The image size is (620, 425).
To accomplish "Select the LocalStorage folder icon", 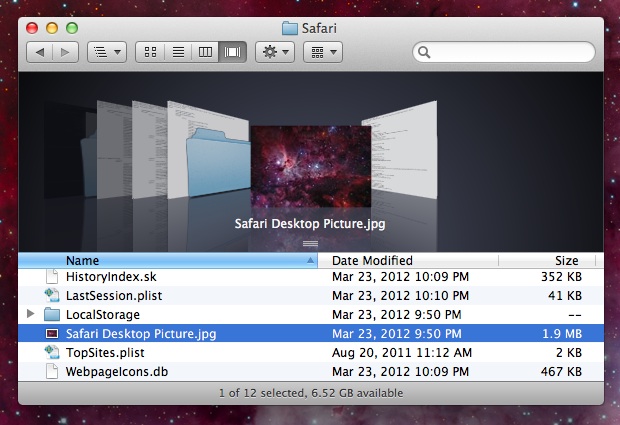I will 52,315.
